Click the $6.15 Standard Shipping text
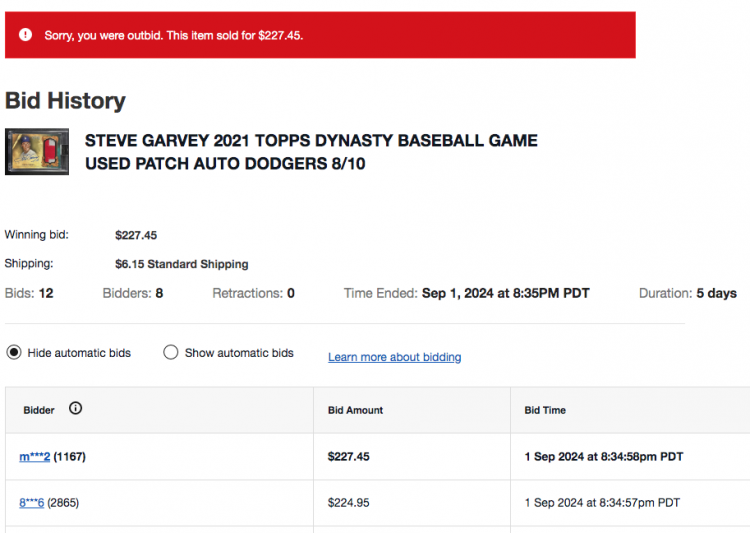Viewport: 750px width, 533px height. point(182,264)
